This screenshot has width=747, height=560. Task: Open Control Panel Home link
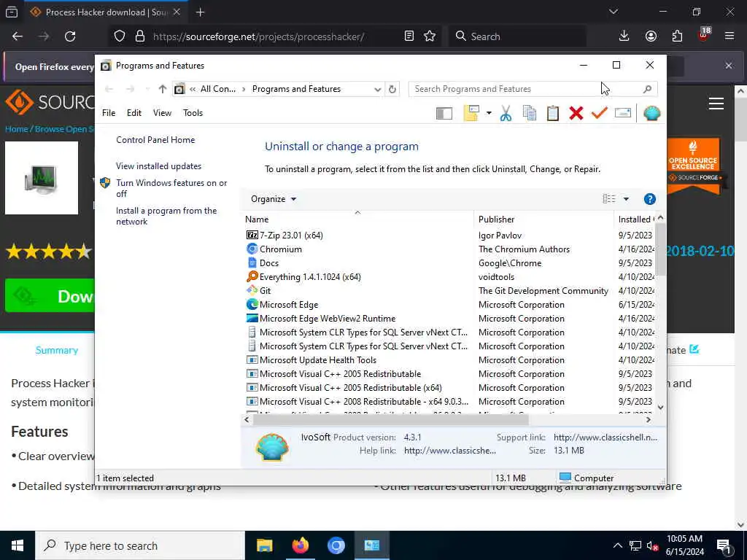tap(155, 140)
